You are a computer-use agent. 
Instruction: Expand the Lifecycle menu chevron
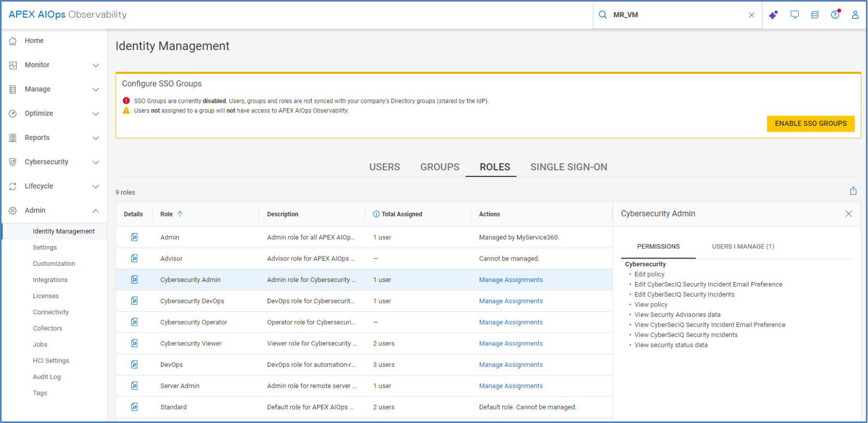click(x=96, y=186)
